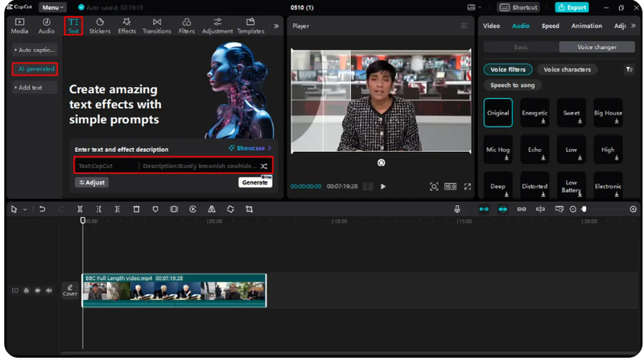This screenshot has height=362, width=644.
Task: Apply the Echo voice filter
Action: click(x=535, y=150)
